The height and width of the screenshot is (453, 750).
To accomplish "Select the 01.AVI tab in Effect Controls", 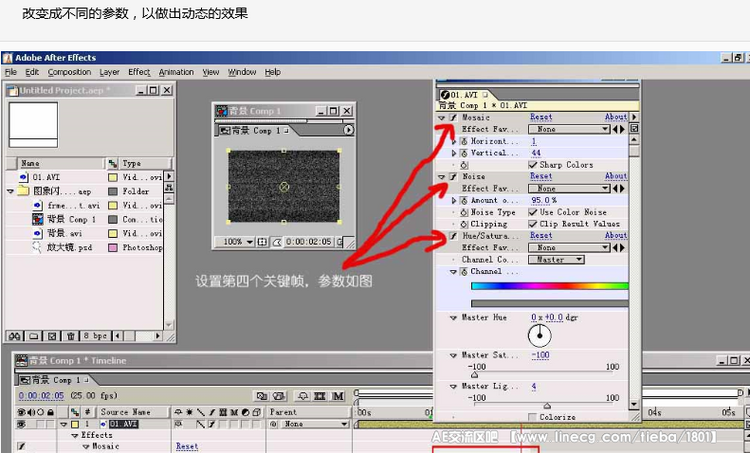I will 464,95.
